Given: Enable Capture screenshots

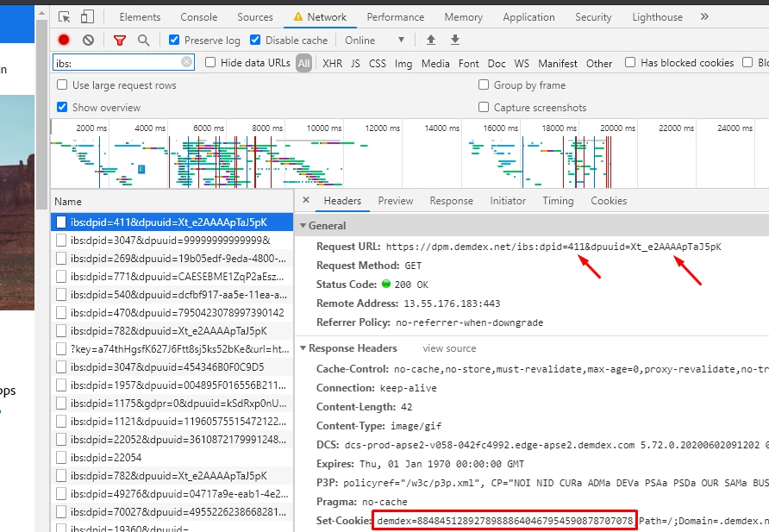Looking at the screenshot, I should [x=484, y=107].
